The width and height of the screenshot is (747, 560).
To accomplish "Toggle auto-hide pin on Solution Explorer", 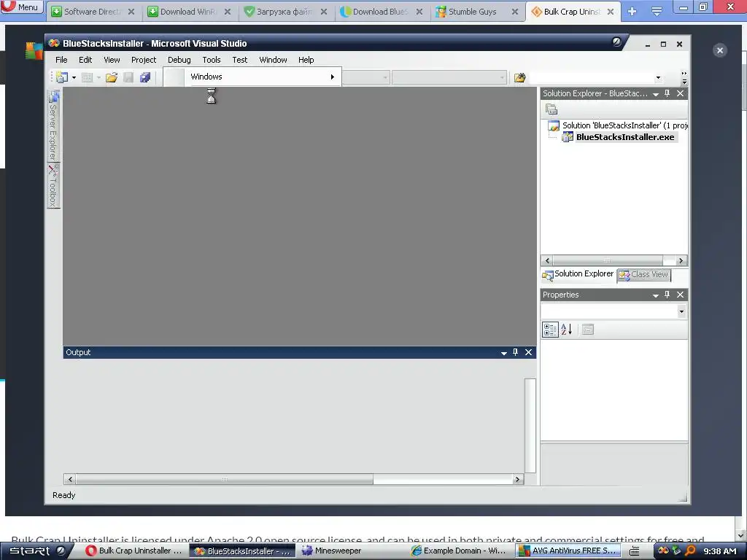I will [667, 93].
